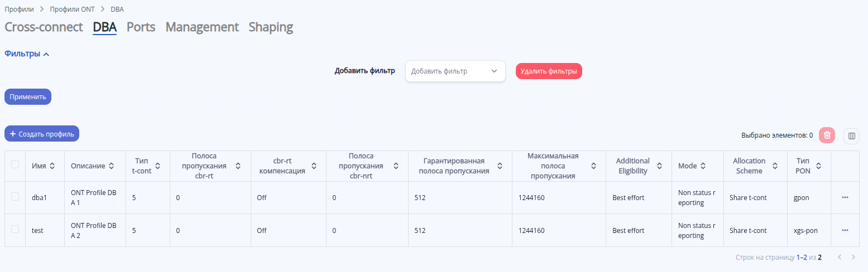This screenshot has width=868, height=272.
Task: Collapse the Фильтры section
Action: [x=27, y=54]
